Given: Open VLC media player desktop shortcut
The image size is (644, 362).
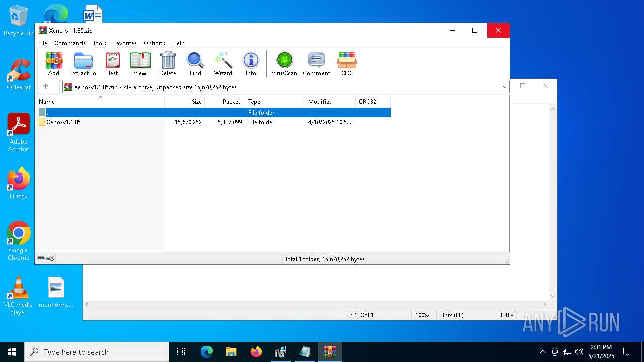Looking at the screenshot, I should click(18, 296).
